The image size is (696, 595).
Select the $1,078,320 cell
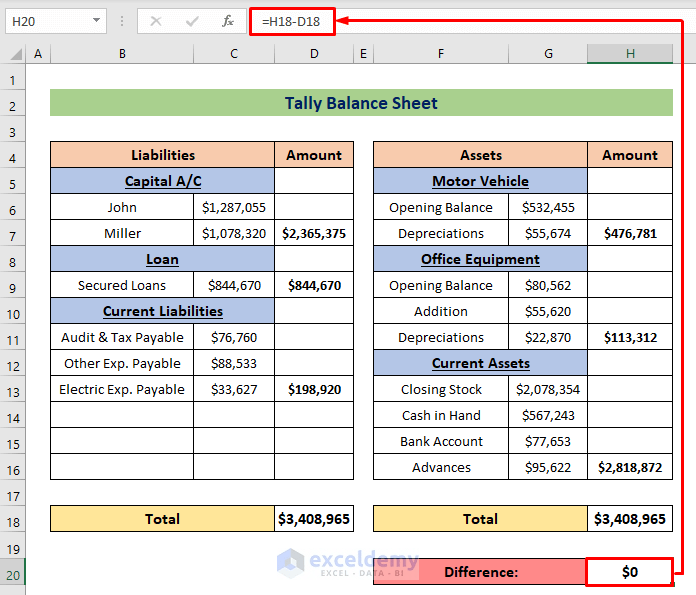234,233
